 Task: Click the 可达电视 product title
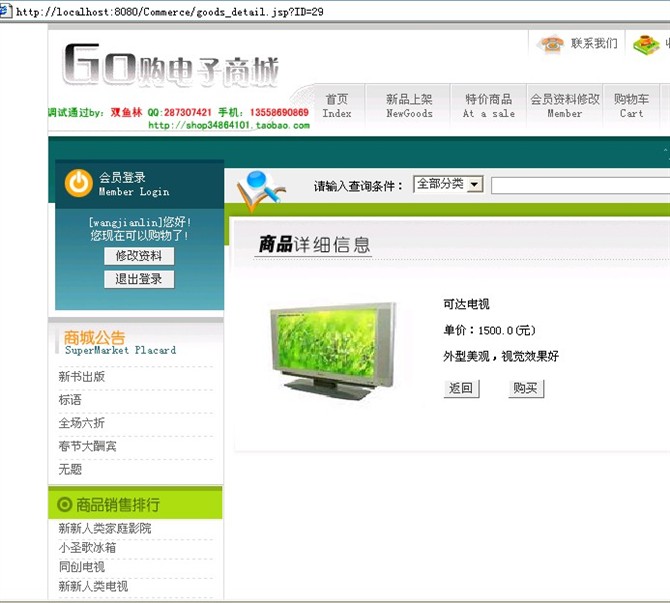point(466,304)
